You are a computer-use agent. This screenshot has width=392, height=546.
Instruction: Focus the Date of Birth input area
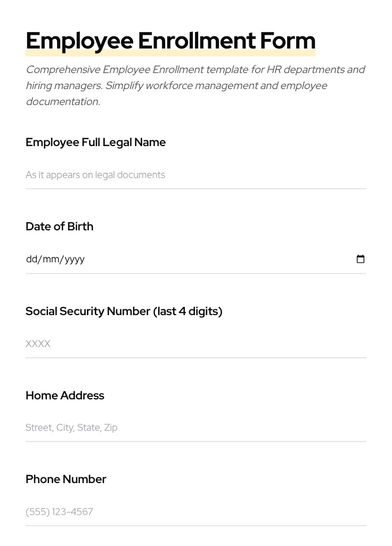(x=186, y=259)
